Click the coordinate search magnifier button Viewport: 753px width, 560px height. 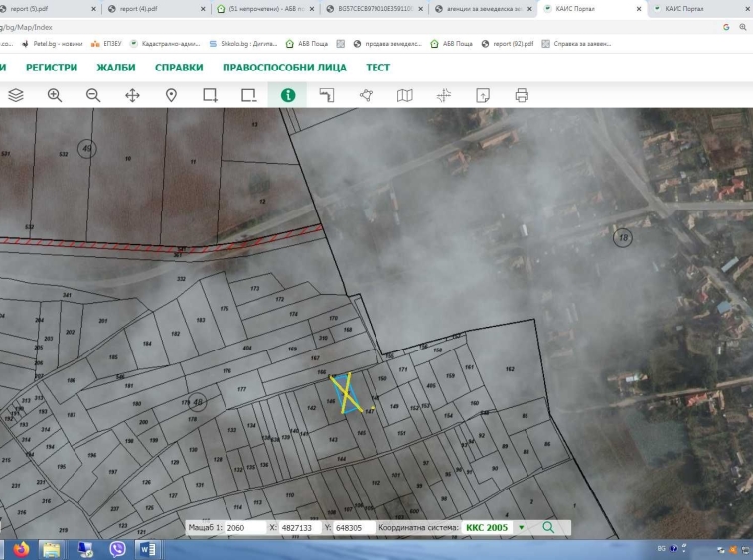[547, 528]
